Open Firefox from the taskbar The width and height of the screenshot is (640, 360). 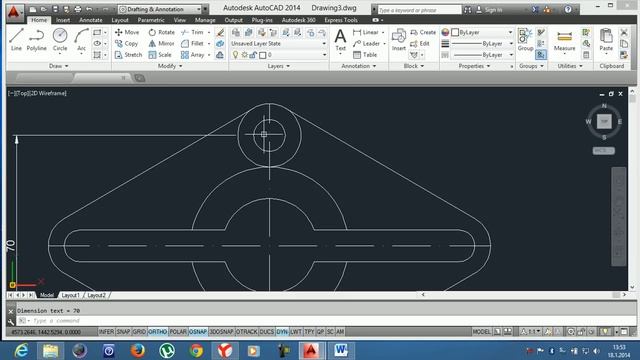[x=138, y=351]
